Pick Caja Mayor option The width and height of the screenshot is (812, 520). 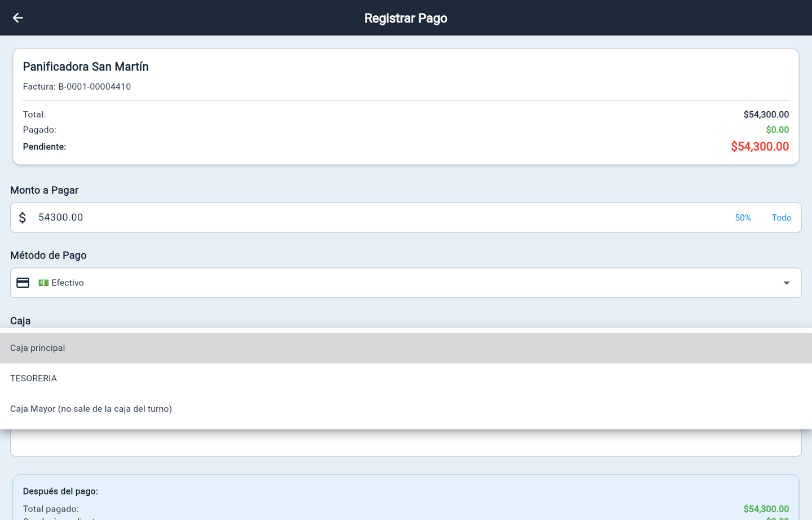(406, 409)
